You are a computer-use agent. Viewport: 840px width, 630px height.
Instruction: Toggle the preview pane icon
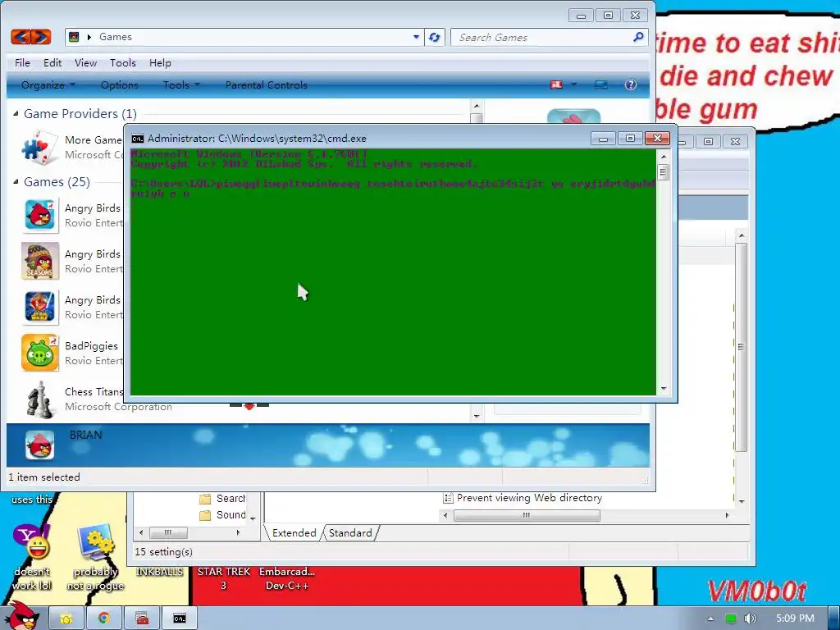(x=601, y=84)
